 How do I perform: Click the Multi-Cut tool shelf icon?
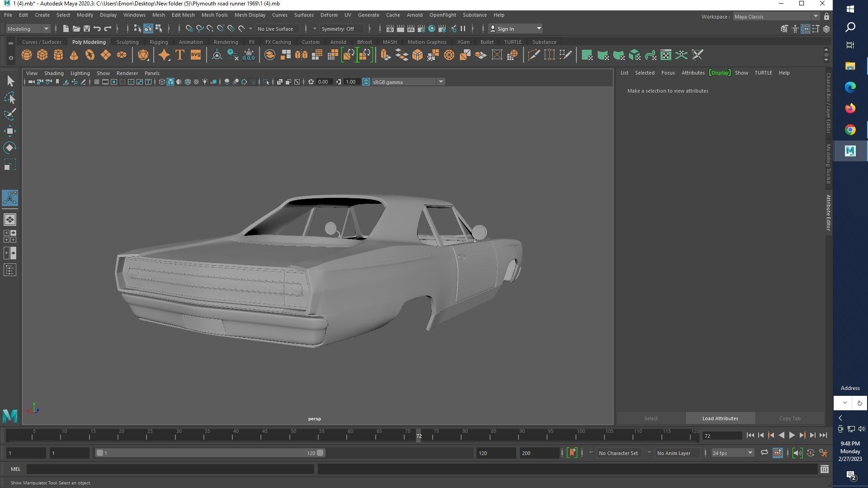point(533,55)
